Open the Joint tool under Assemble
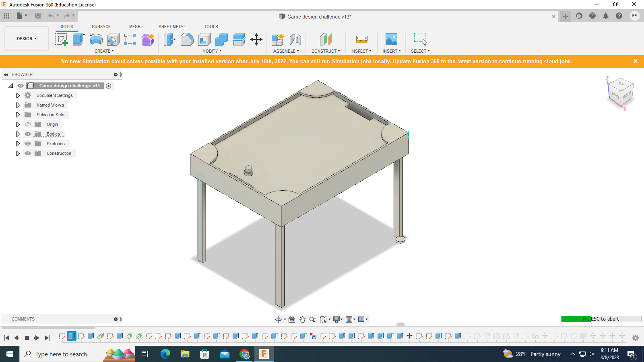The width and height of the screenshot is (644, 362). click(296, 39)
